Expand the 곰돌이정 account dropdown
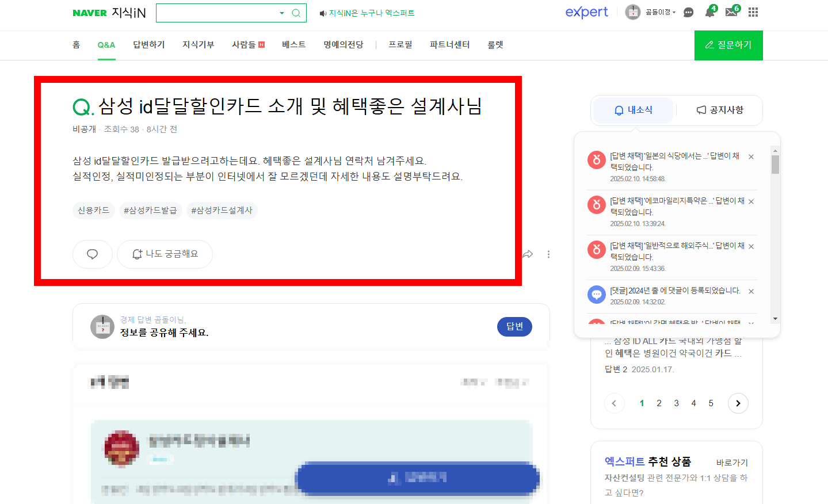This screenshot has height=504, width=828. [x=660, y=12]
